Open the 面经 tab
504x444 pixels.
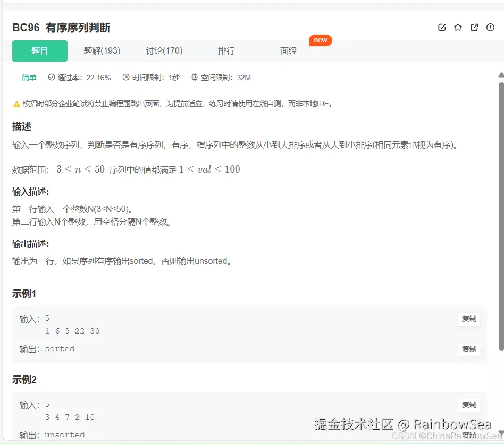(288, 51)
